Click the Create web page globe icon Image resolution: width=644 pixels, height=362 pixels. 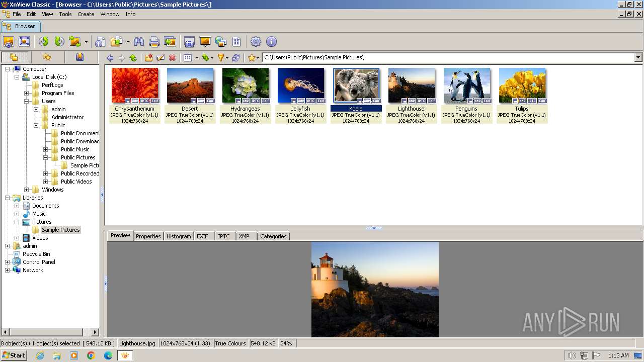point(220,42)
